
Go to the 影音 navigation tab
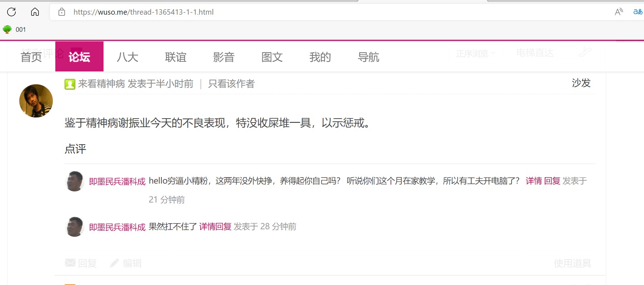[224, 57]
